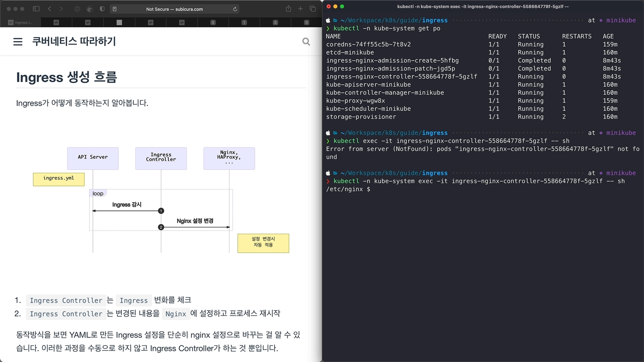Click kube-scheduler-minikube pod name

[368, 109]
